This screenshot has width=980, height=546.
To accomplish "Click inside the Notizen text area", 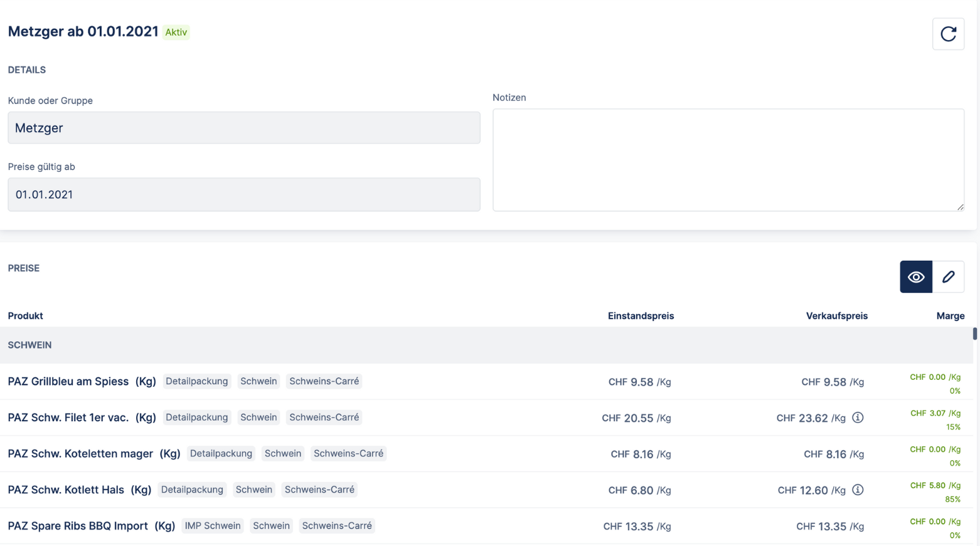I will [x=728, y=160].
